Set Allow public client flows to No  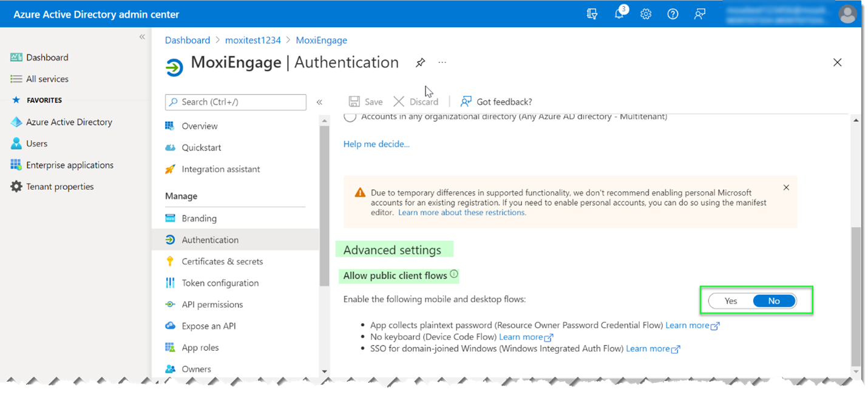(774, 301)
